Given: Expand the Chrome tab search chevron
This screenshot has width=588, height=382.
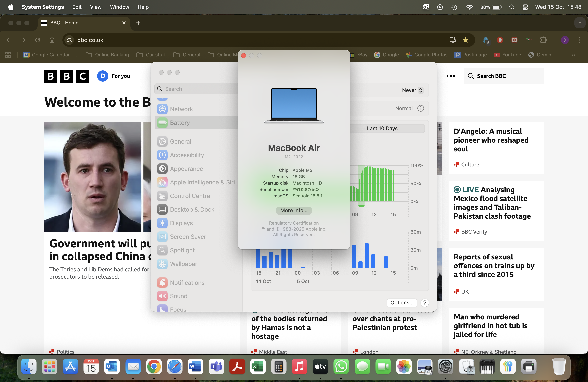Looking at the screenshot, I should (x=580, y=23).
